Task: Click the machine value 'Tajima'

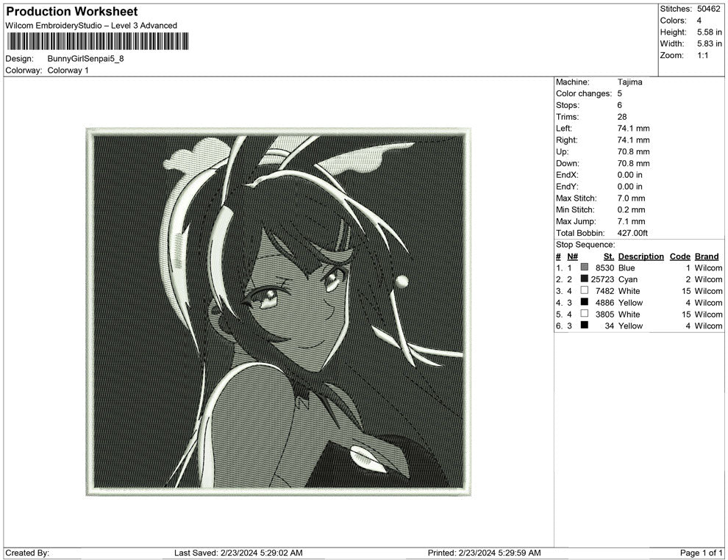Action: click(x=629, y=82)
